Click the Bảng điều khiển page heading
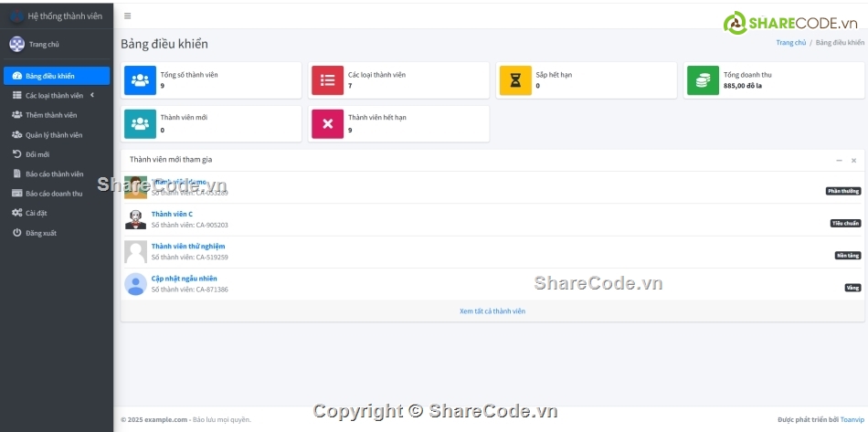 click(164, 44)
